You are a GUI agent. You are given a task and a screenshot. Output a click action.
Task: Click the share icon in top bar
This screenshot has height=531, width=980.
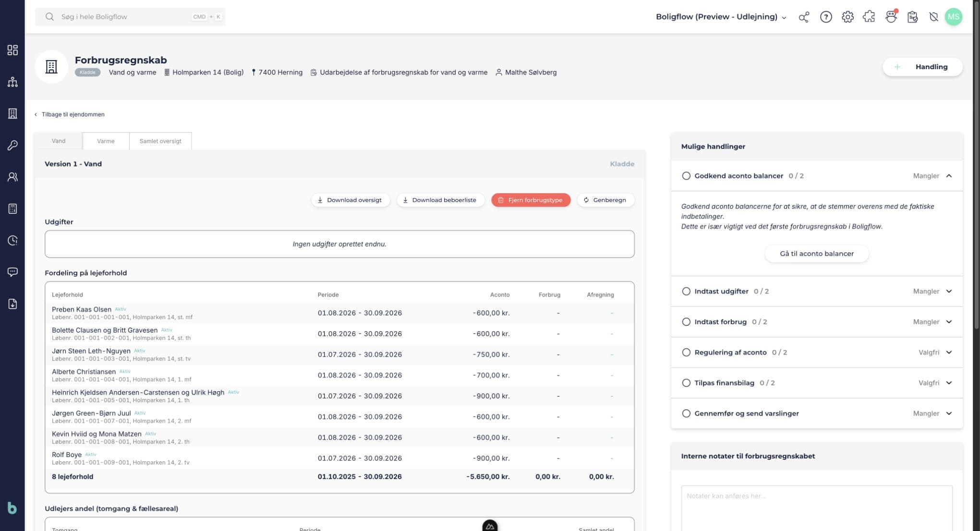tap(804, 17)
